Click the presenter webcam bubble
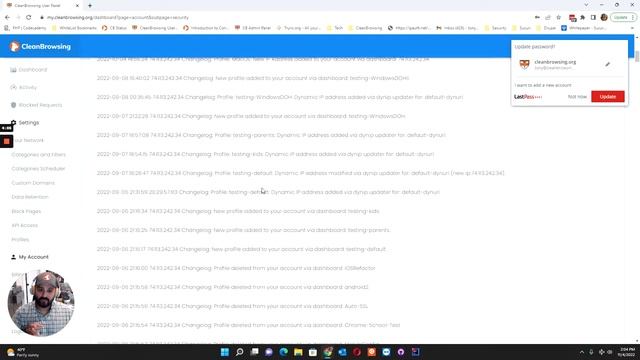The height and width of the screenshot is (360, 640). pos(41,303)
